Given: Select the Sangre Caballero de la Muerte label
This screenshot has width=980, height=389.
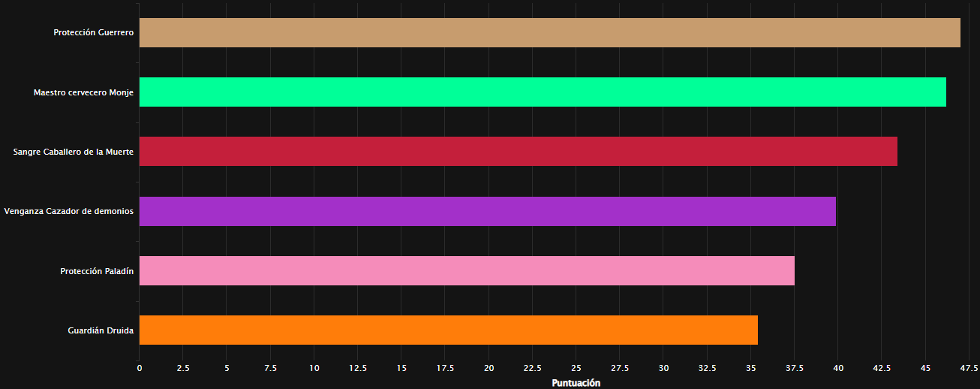Looking at the screenshot, I should (x=73, y=152).
